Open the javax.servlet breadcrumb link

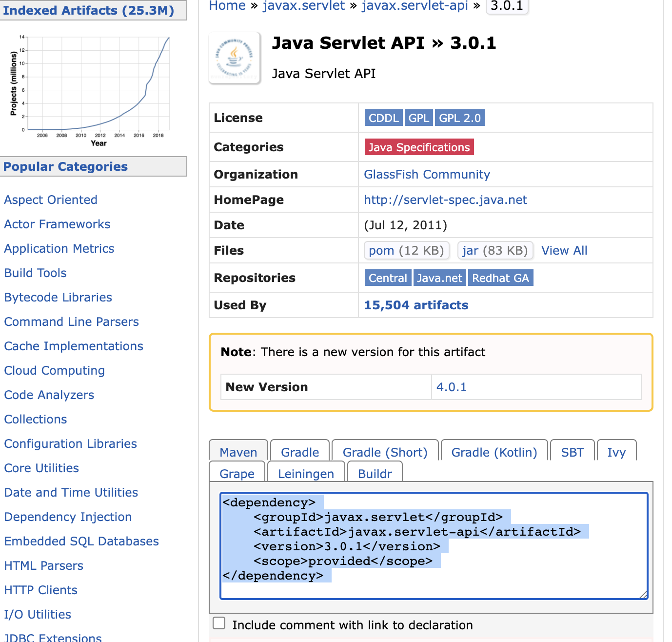pyautogui.click(x=303, y=6)
